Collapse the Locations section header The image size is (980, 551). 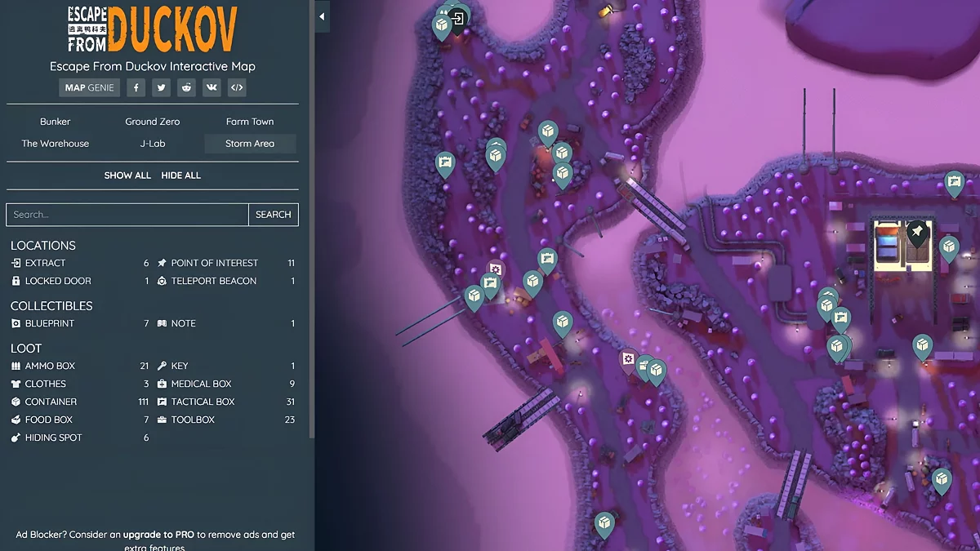click(43, 245)
